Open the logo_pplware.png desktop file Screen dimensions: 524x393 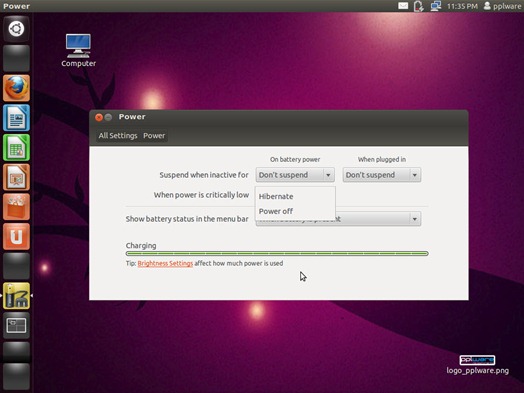(x=477, y=365)
